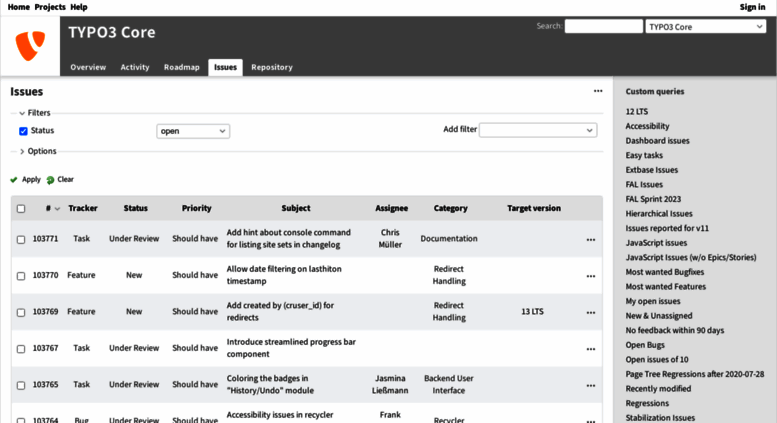
Task: Expand the Options section
Action: tap(38, 151)
